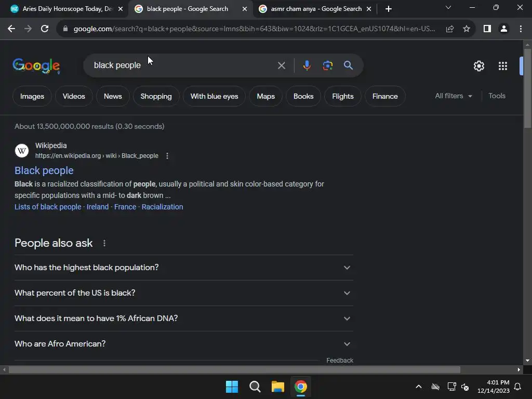Click the horizontal scrollbar thumb
Image resolution: width=532 pixels, height=399 pixels.
234,369
